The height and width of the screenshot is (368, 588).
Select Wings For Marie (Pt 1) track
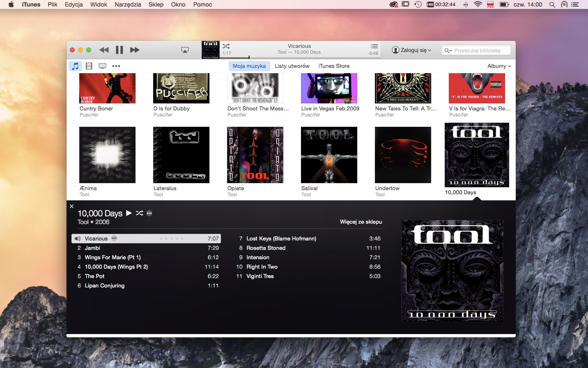tap(146, 257)
